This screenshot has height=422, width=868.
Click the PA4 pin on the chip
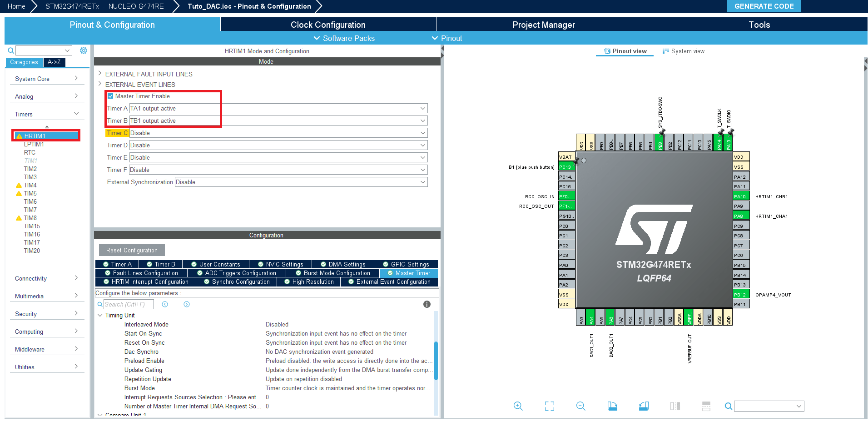pos(591,317)
